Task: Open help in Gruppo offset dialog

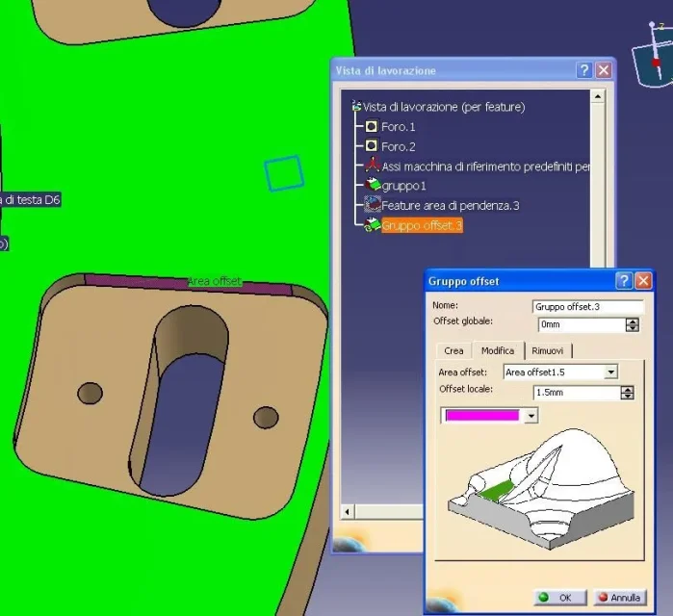Action: (x=624, y=281)
